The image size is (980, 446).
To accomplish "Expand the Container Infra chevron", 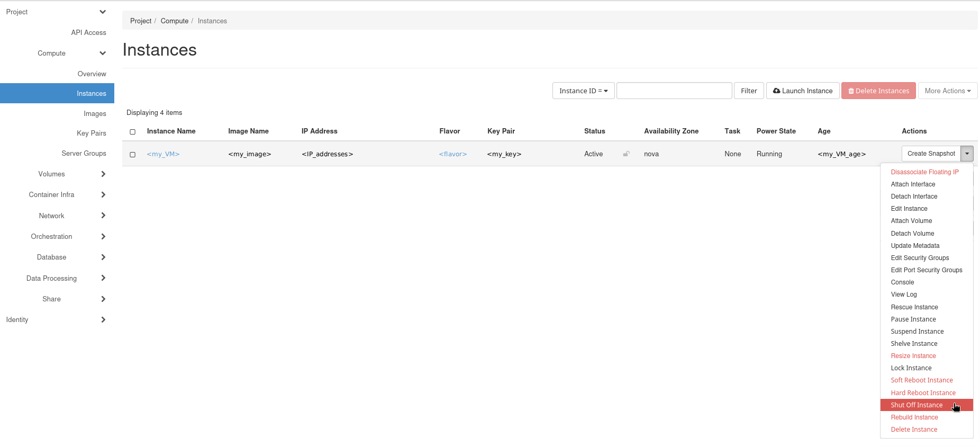I will (103, 195).
